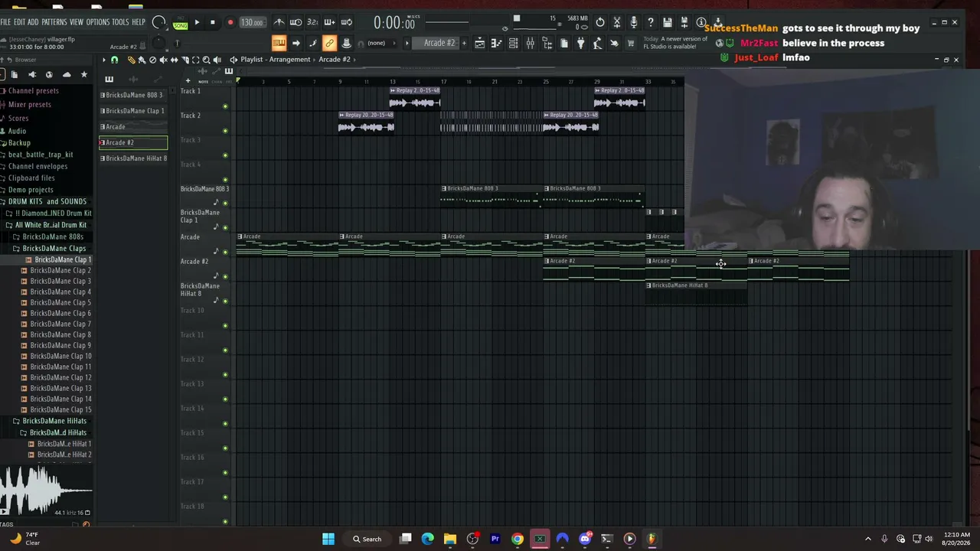Click the one-click audio recording microphone icon
The width and height of the screenshot is (980, 551).
tap(634, 22)
